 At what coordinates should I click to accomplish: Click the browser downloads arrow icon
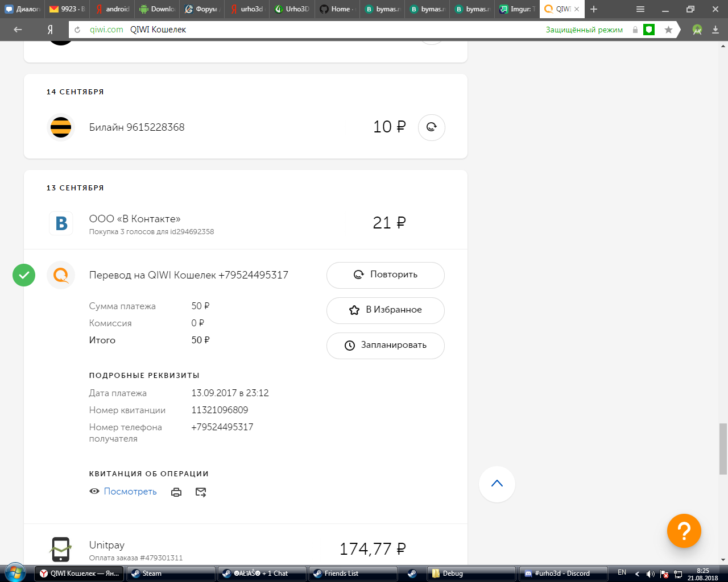[715, 30]
